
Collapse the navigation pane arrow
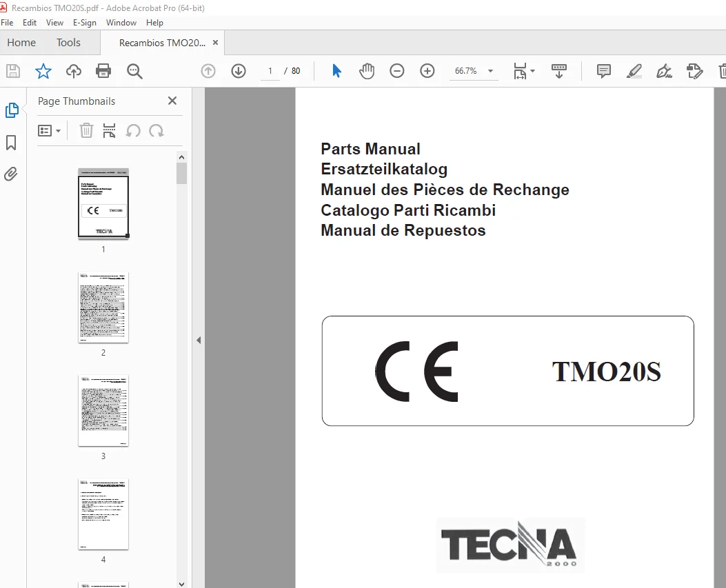[x=199, y=341]
